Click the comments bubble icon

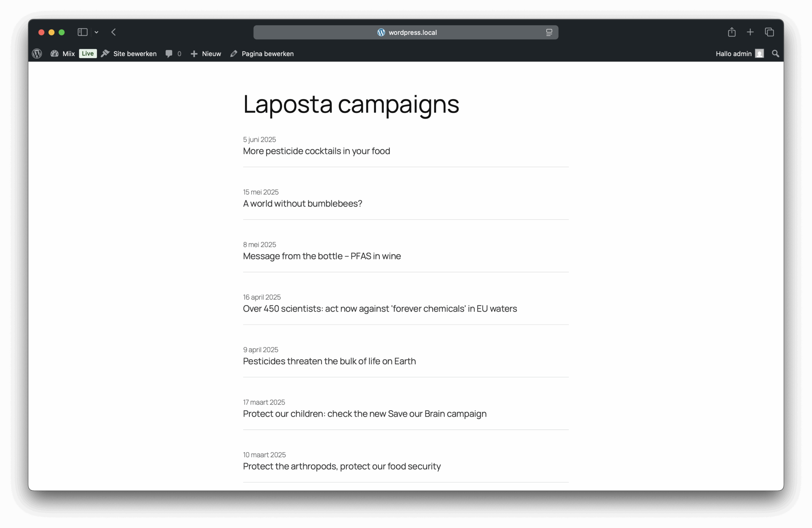[x=169, y=54]
